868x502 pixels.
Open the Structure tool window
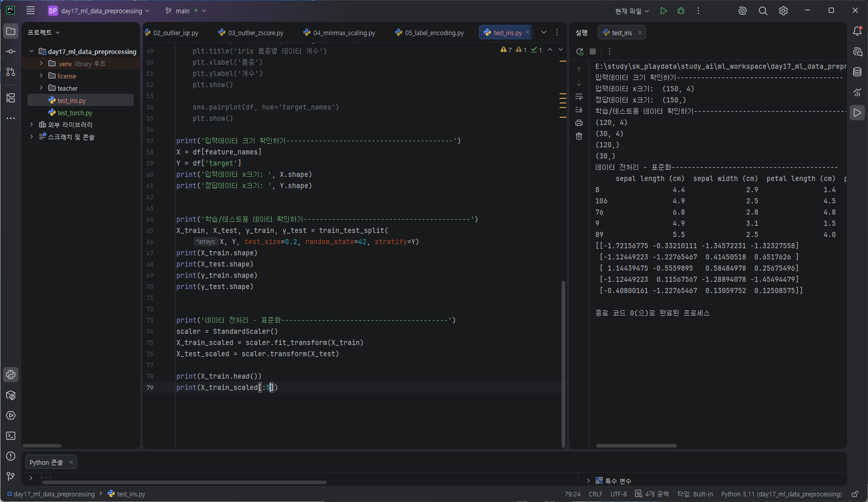(x=11, y=98)
